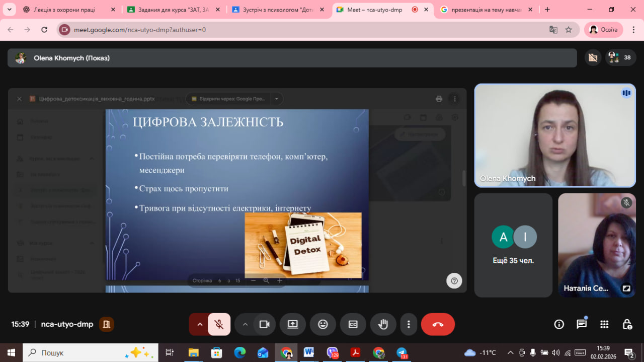Open the share screen button

[x=293, y=324]
